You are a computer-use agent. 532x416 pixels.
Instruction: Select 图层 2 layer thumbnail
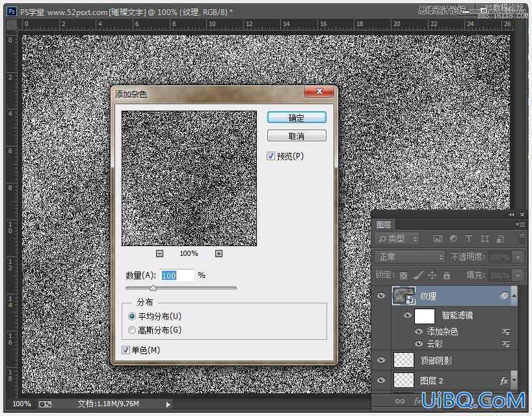[404, 380]
